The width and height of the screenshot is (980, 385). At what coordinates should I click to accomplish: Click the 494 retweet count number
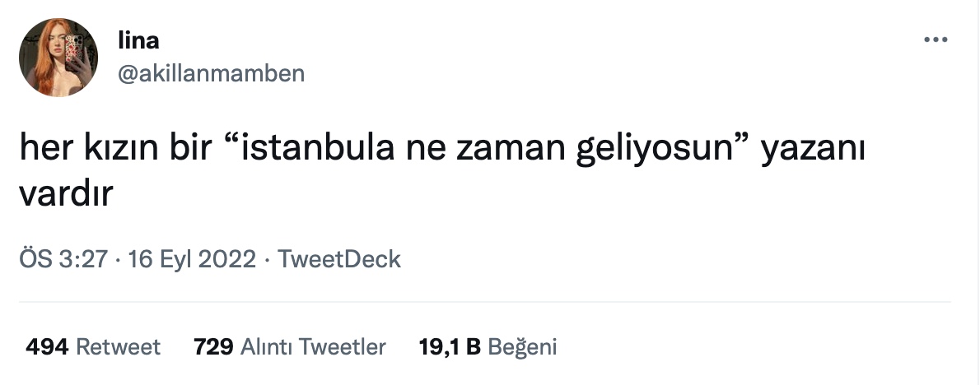47,347
